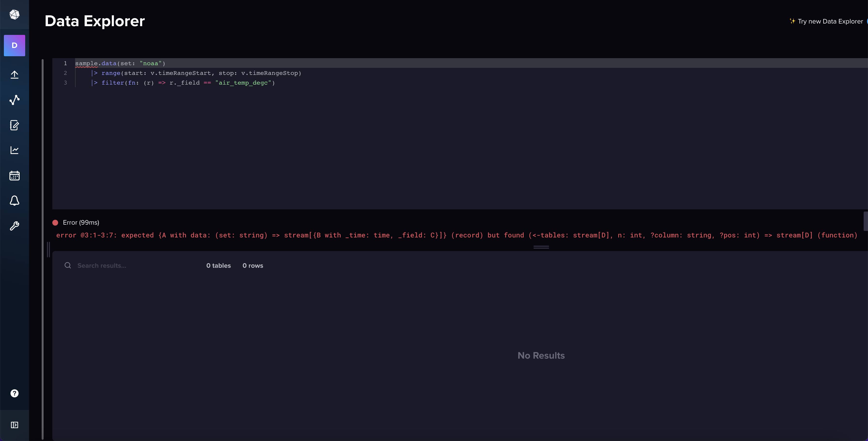Open the Load Data upload icon
The image size is (868, 441).
coord(15,75)
